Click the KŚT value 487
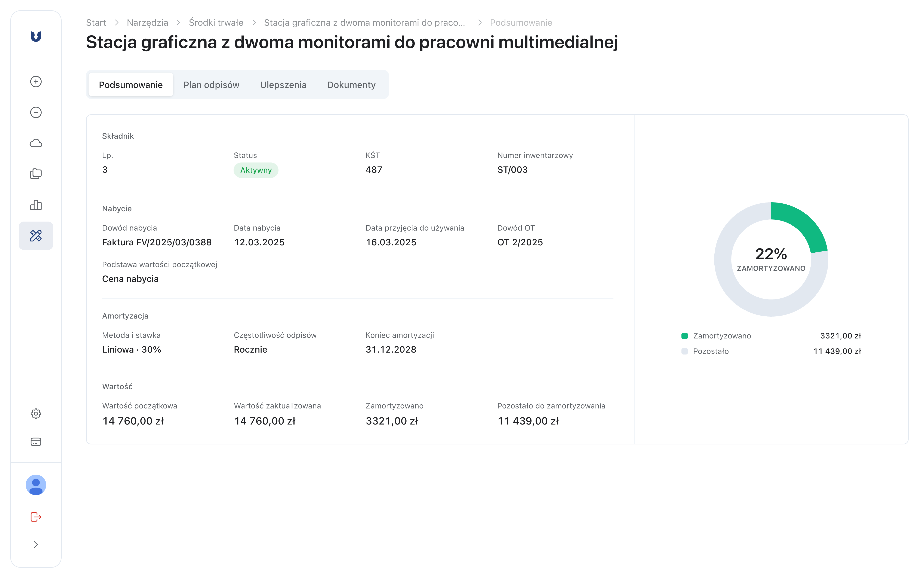Viewport: 924px width, 578px height. (x=374, y=170)
